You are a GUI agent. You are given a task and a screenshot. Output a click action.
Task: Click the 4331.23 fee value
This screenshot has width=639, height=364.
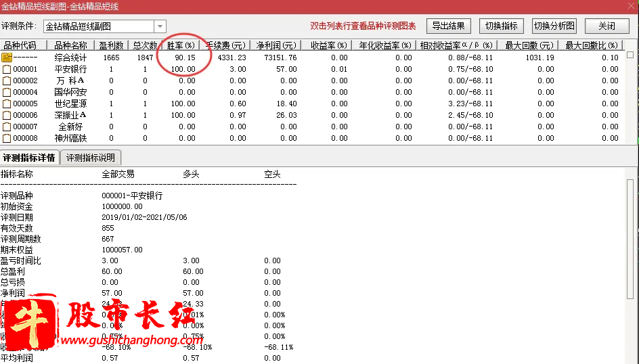tap(232, 58)
